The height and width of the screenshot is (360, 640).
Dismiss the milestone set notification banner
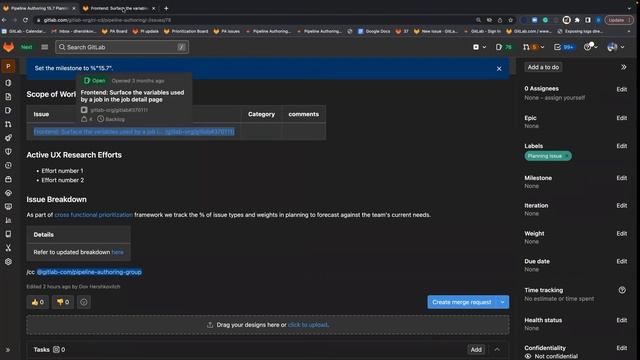point(499,69)
